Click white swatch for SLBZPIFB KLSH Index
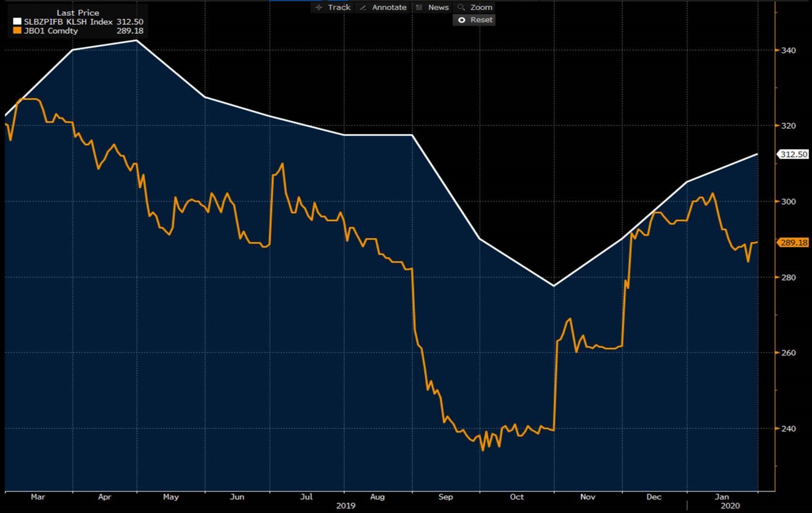812x513 pixels. tap(17, 22)
